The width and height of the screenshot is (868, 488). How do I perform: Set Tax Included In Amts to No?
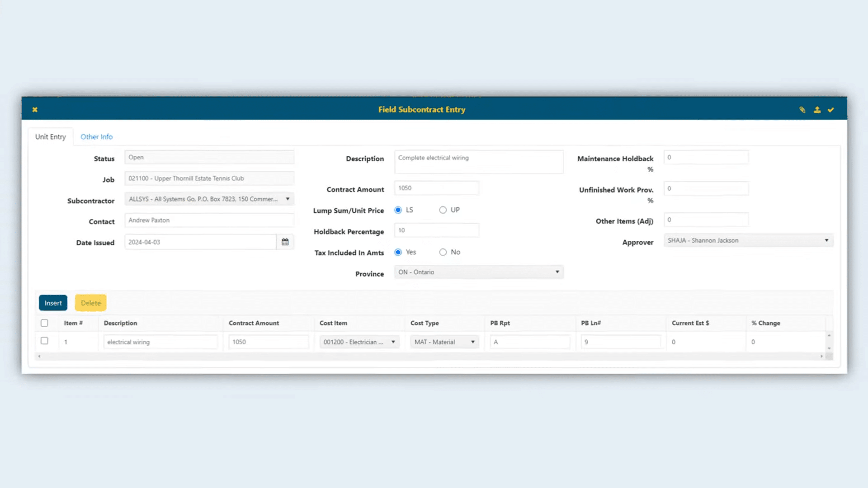click(443, 252)
